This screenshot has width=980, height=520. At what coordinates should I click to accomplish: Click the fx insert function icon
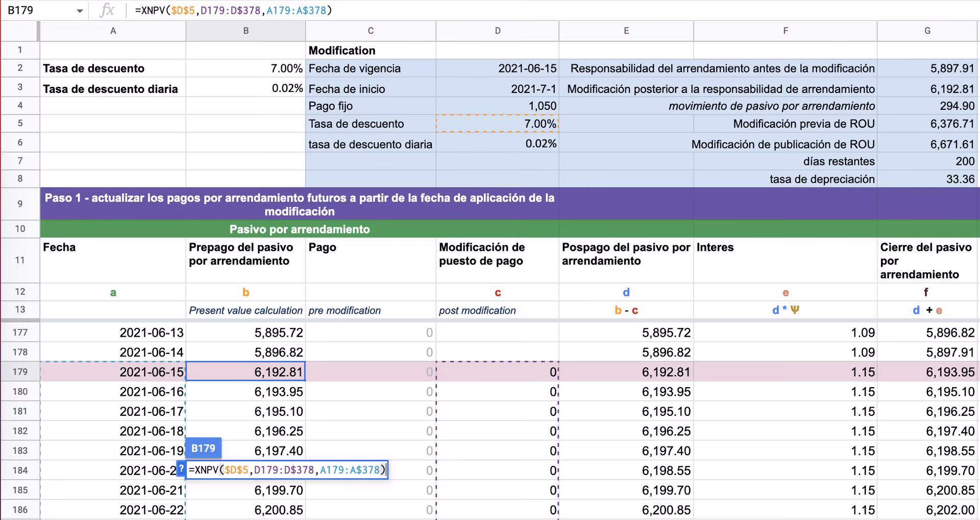[107, 9]
